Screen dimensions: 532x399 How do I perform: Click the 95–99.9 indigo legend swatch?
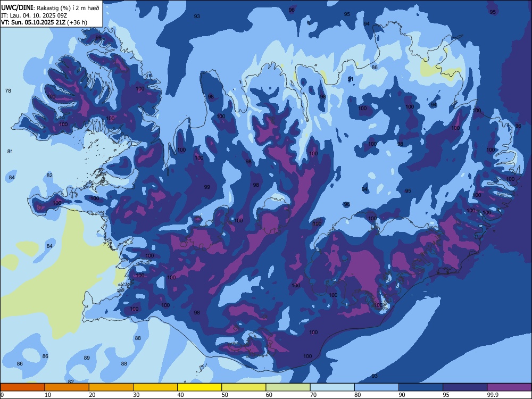pos(465,387)
